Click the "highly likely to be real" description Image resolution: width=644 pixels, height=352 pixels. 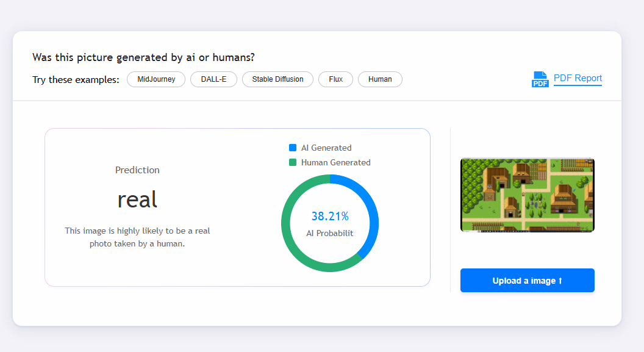137,237
